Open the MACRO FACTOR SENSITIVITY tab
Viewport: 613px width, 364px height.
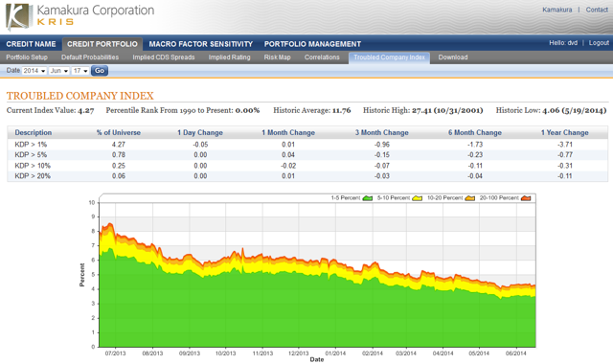click(201, 44)
